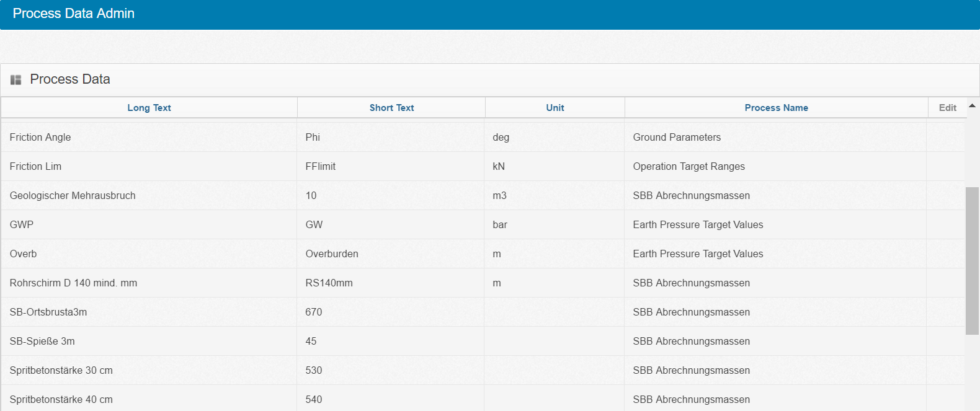This screenshot has width=980, height=411.
Task: Select Rohrschirm D 140 mind. mm row
Action: pyautogui.click(x=73, y=283)
